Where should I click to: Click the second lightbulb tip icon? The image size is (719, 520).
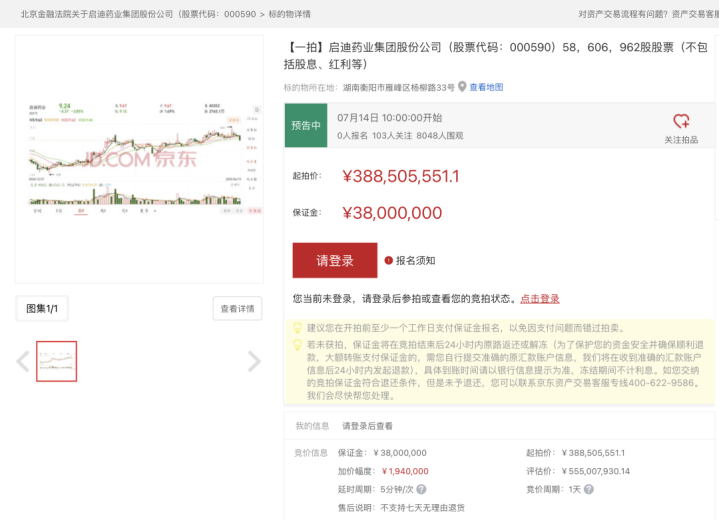297,344
